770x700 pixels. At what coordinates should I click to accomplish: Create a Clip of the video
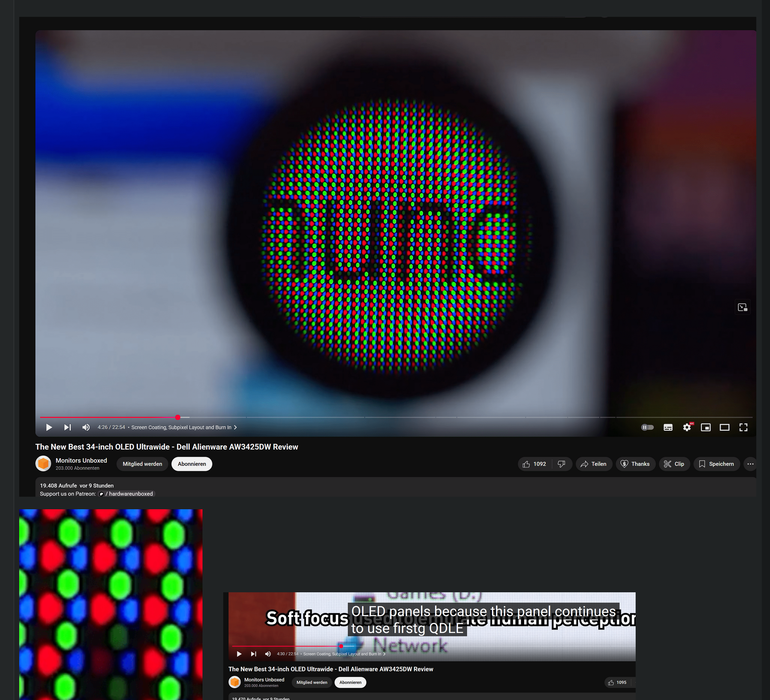[x=674, y=464]
